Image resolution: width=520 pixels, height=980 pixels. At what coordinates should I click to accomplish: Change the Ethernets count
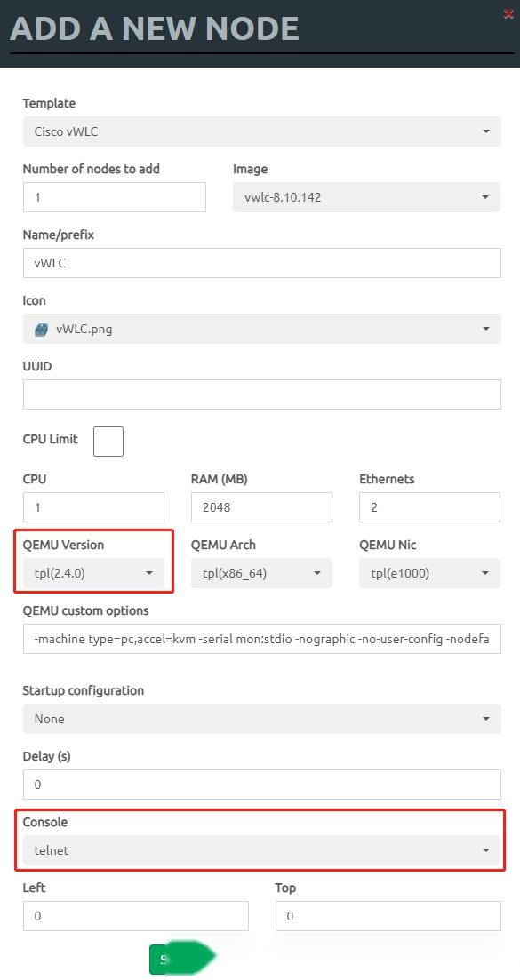coord(429,506)
